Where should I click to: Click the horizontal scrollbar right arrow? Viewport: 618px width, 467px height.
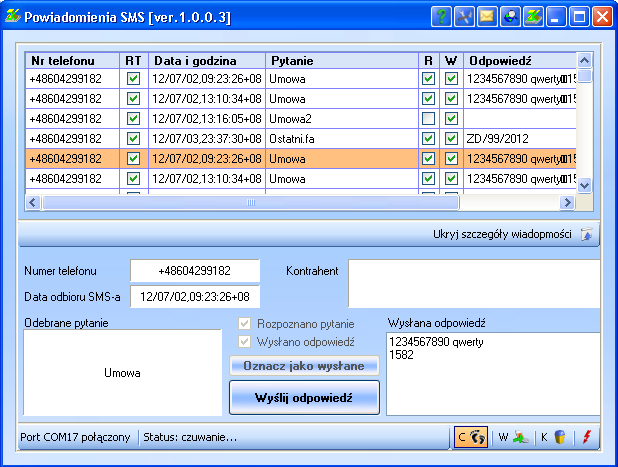567,202
